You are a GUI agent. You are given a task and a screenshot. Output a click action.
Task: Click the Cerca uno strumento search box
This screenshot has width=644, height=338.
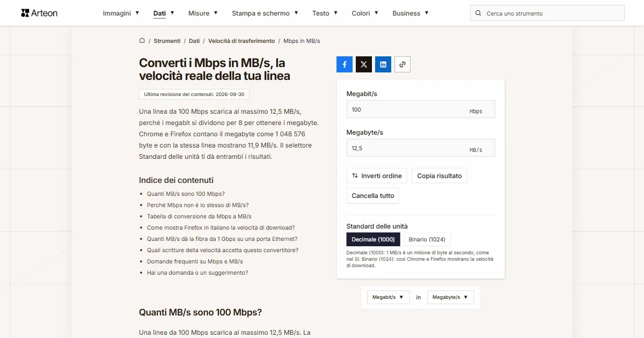(547, 13)
